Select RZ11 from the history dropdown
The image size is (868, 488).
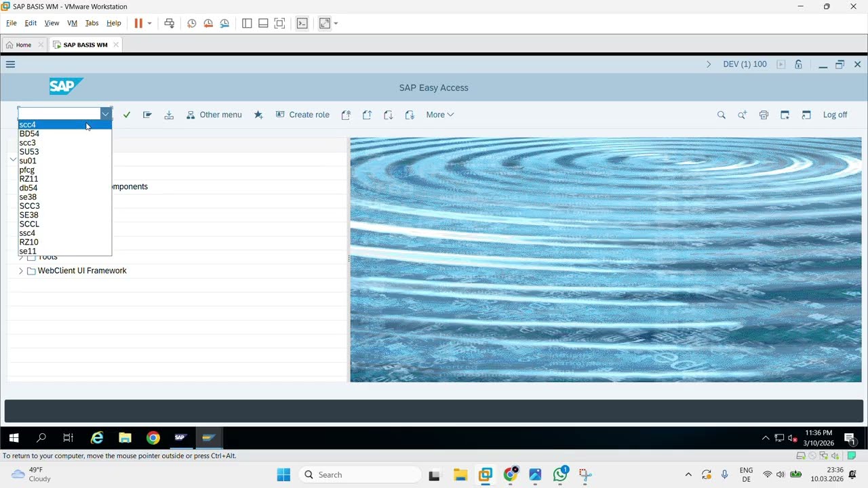65,179
